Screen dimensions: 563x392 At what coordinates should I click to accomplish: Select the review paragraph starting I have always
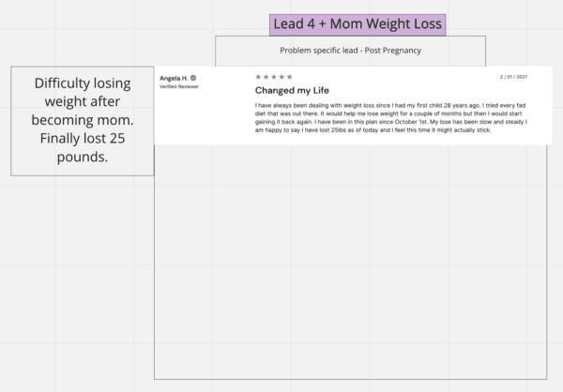point(391,118)
